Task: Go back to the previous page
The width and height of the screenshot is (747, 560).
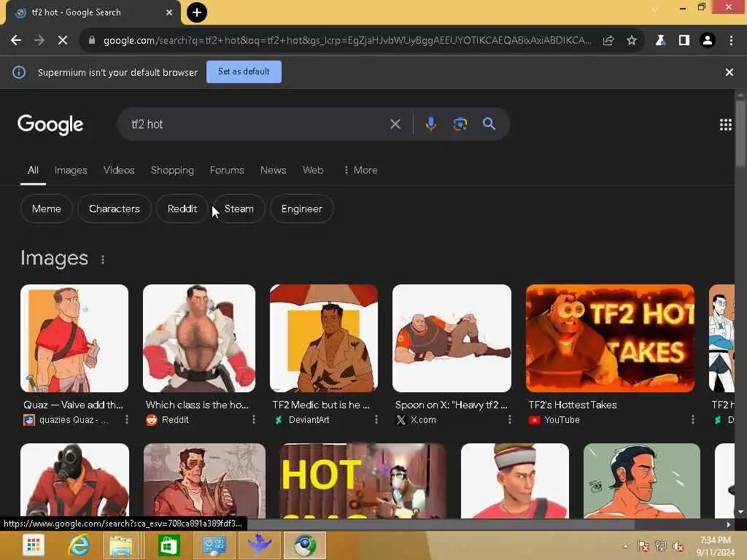Action: pos(16,41)
